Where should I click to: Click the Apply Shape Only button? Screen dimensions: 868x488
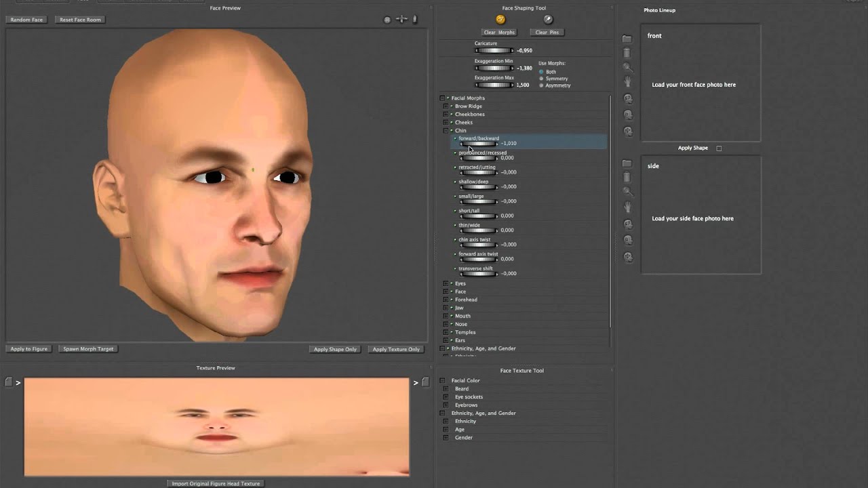coord(335,350)
